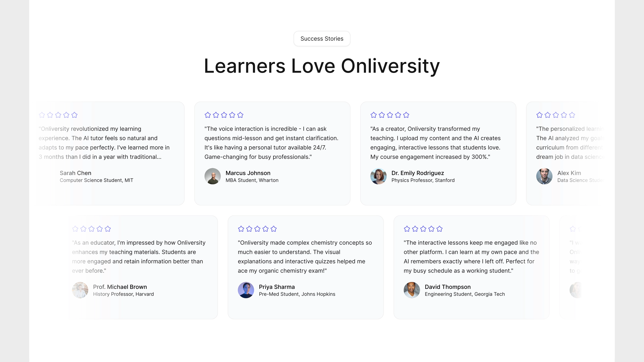This screenshot has height=362, width=644.
Task: Click the middle star on David Thompson's review
Action: tap(423, 229)
